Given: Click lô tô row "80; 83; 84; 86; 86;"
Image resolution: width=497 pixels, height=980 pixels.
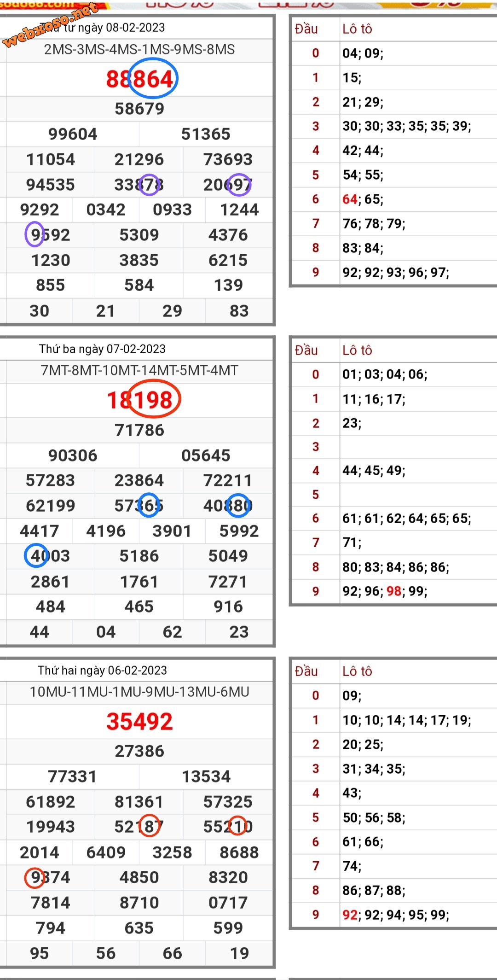Looking at the screenshot, I should pos(396,567).
